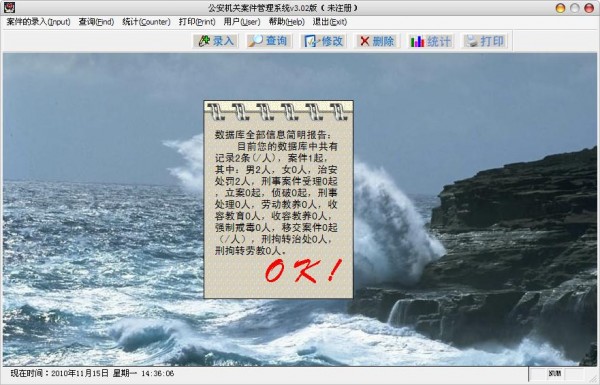Image resolution: width=600 pixels, height=385 pixels.
Task: Select the 修改 (Modify) toolbar button
Action: [323, 41]
